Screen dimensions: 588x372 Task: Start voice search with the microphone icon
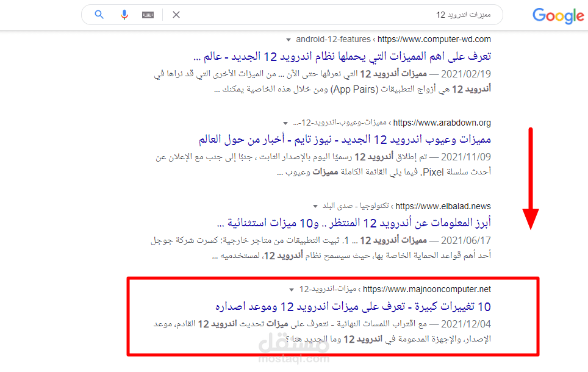124,15
